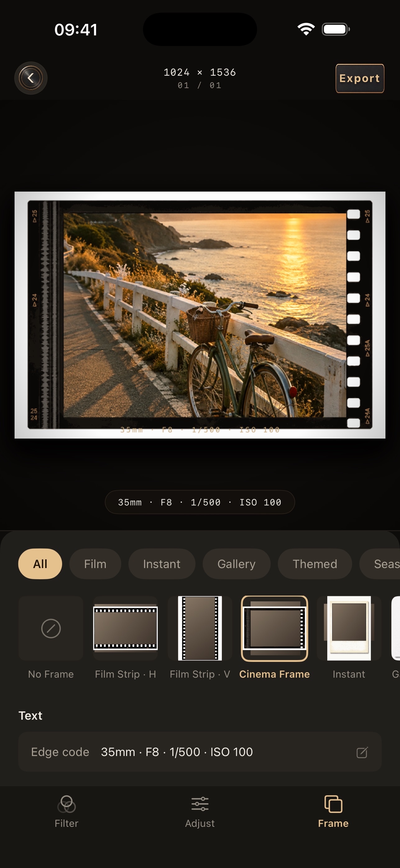The height and width of the screenshot is (868, 400).
Task: Open the Adjust tab
Action: click(200, 811)
